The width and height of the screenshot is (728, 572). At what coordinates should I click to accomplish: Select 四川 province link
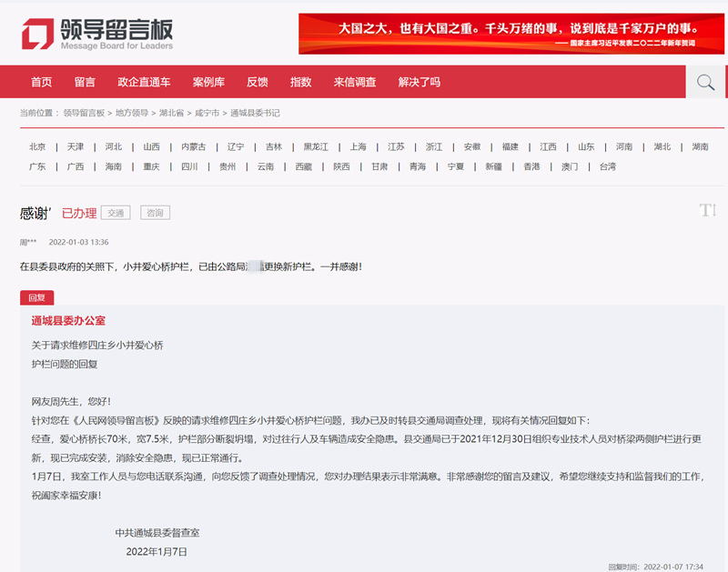(x=189, y=166)
